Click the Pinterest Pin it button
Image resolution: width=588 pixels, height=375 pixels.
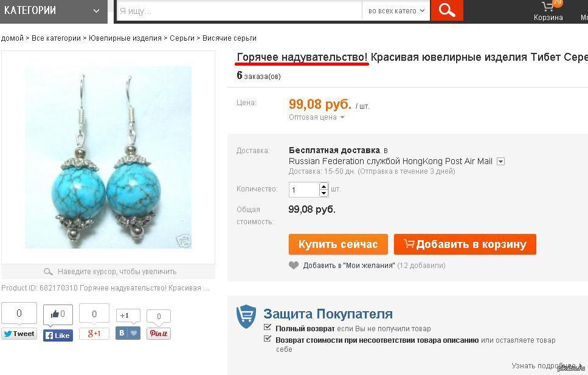[x=158, y=334]
